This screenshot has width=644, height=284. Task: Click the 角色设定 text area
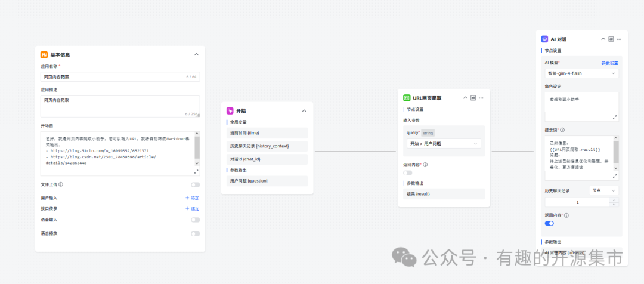click(x=581, y=107)
